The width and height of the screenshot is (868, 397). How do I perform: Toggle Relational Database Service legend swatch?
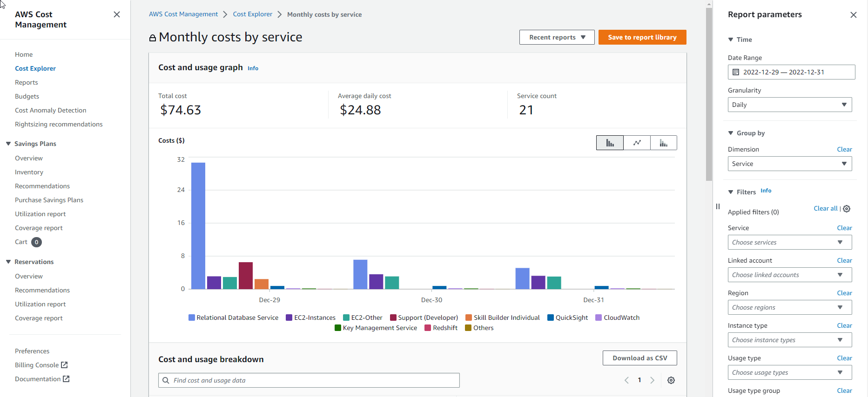[191, 318]
